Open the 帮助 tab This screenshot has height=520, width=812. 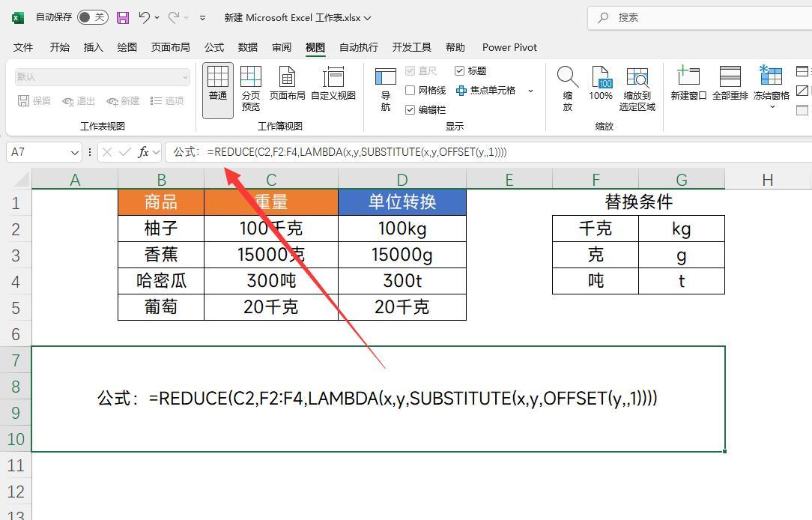pyautogui.click(x=455, y=48)
